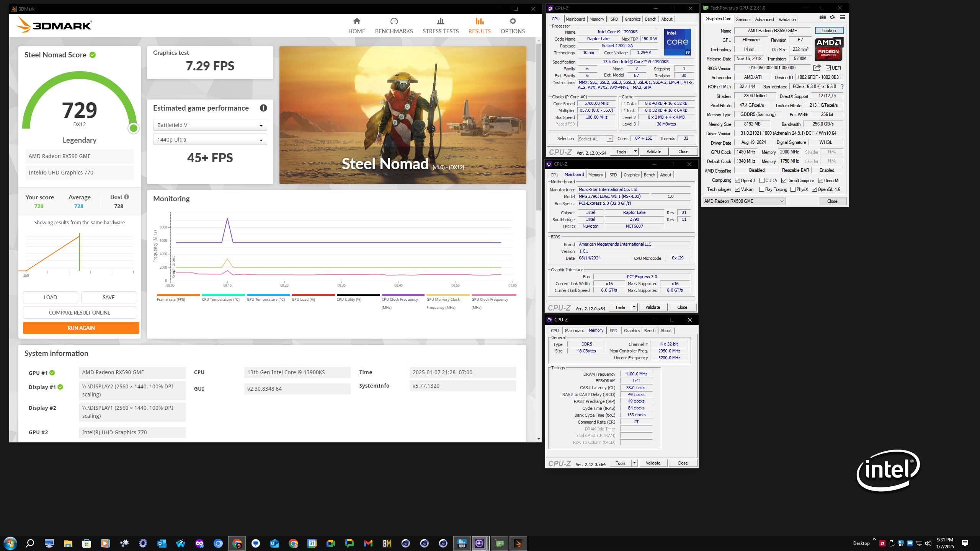This screenshot has width=980, height=551.
Task: Open Bench tab in top CPU-Z window
Action: 650,19
